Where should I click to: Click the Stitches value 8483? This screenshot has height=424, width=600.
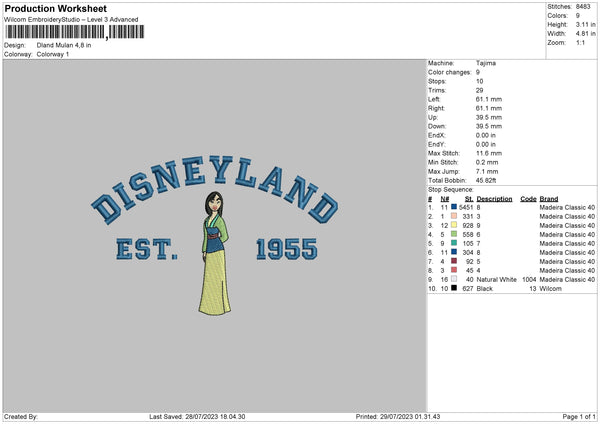[x=586, y=6]
